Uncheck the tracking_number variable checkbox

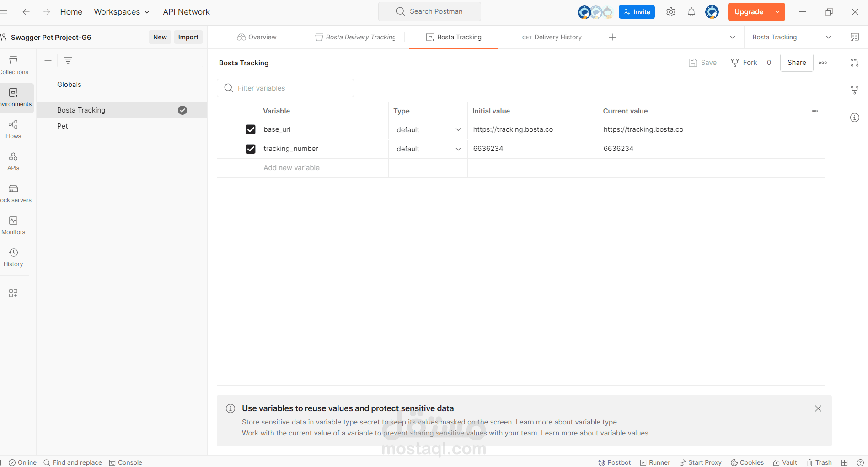click(251, 149)
